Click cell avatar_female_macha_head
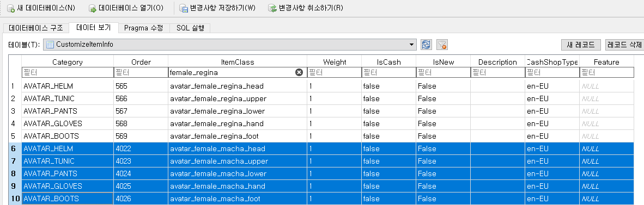 pyautogui.click(x=238, y=148)
